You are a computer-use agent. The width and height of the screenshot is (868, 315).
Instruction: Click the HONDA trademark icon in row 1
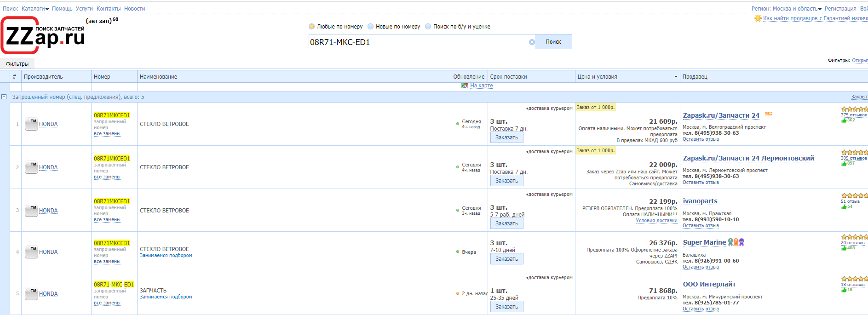coord(31,124)
